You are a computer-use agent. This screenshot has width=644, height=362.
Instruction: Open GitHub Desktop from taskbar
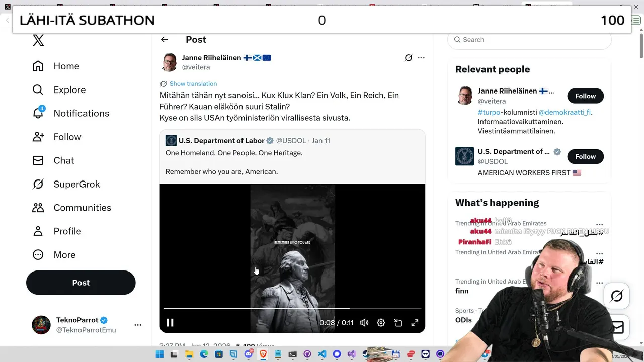pyautogui.click(x=307, y=354)
